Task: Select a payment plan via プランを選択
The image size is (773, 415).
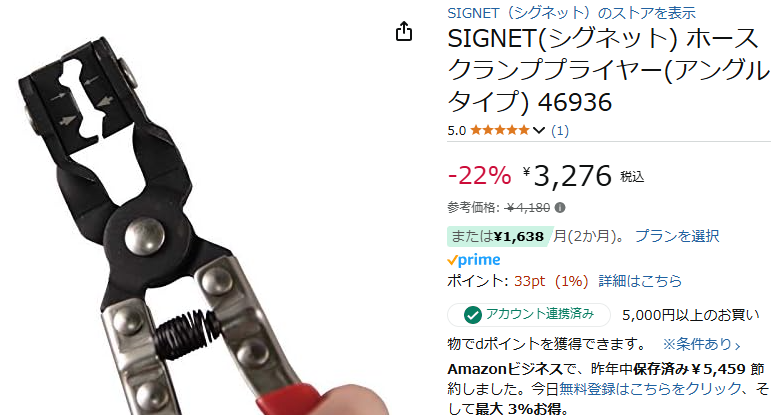Action: pos(677,236)
